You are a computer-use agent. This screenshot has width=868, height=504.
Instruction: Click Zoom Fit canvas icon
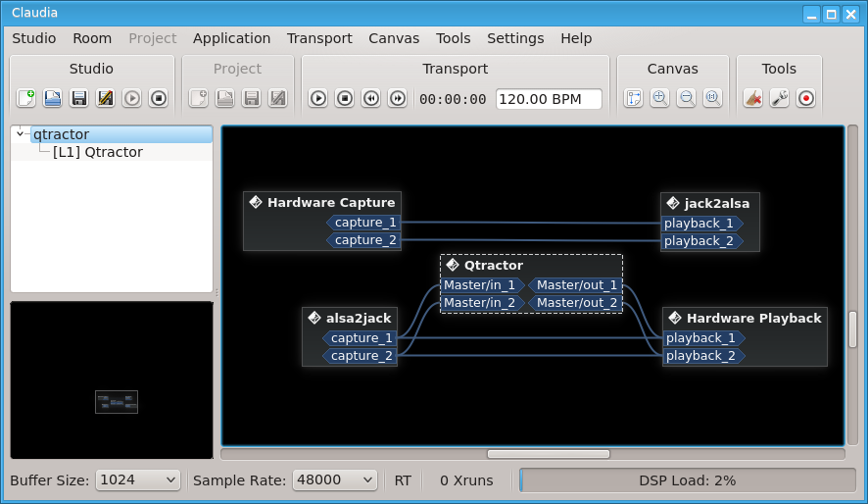(712, 99)
